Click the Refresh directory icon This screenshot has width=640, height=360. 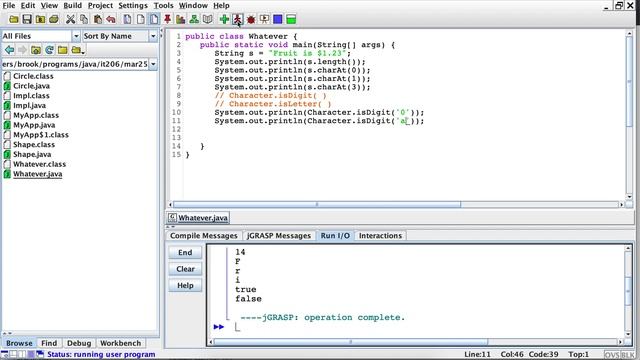click(x=49, y=50)
